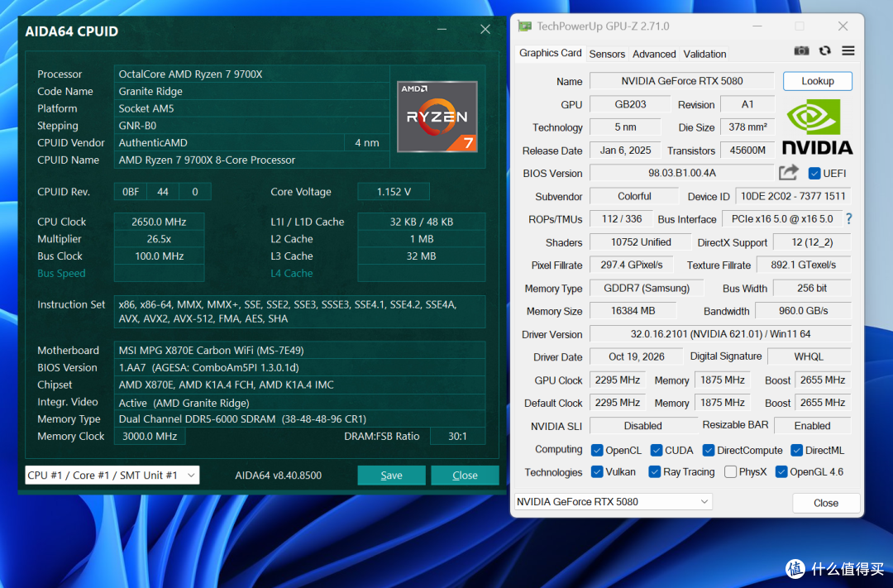Toggle the DirectML checkbox

(x=797, y=450)
